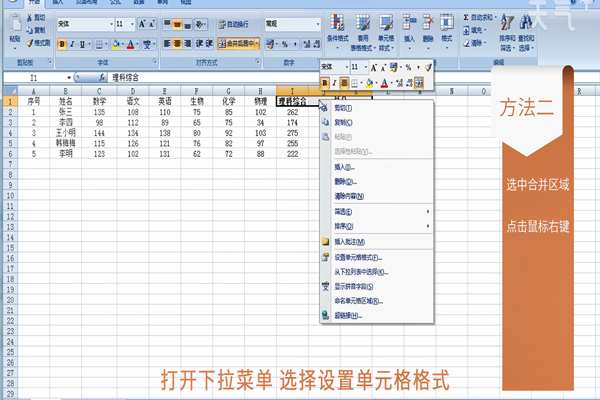Open Font dialog launcher in 字体 group
600x400 pixels.
pos(155,61)
